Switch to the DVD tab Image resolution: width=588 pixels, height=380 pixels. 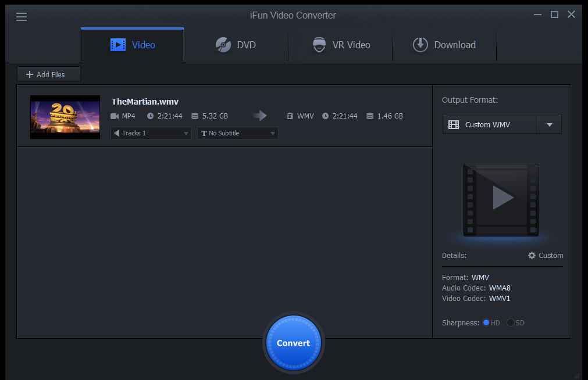coord(236,45)
